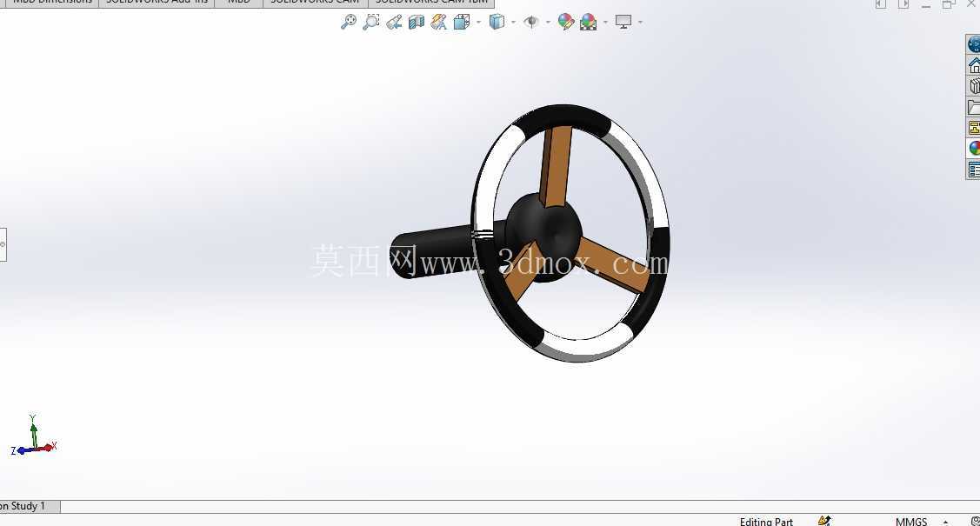Select the black steering shaft cylinder
Viewport: 980px width, 526px height.
[437, 250]
